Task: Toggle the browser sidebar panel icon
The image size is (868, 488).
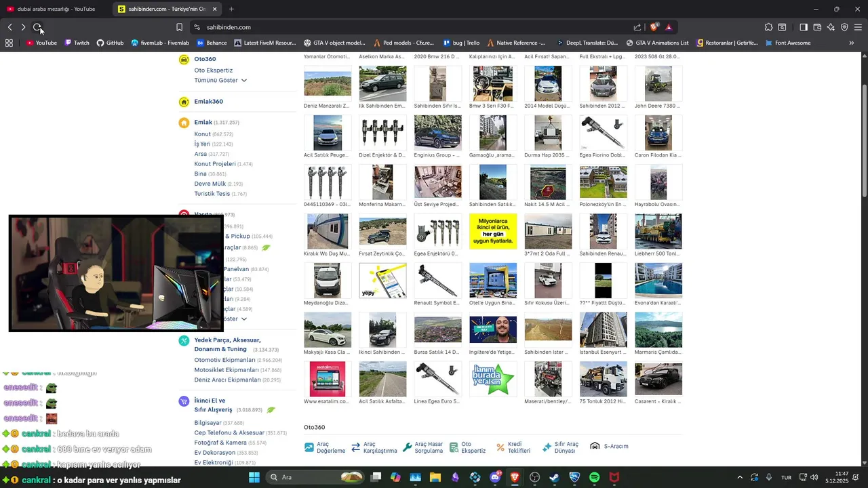Action: pos(804,27)
